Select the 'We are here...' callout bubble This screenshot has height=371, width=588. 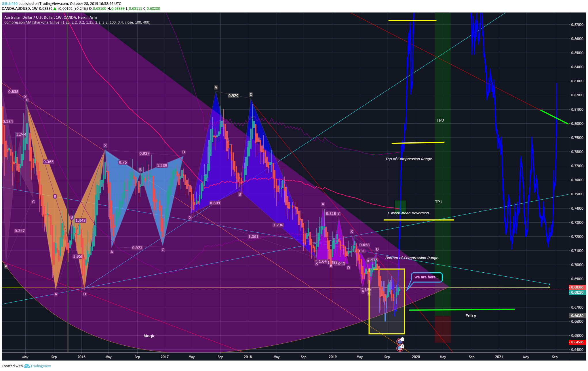coord(427,277)
